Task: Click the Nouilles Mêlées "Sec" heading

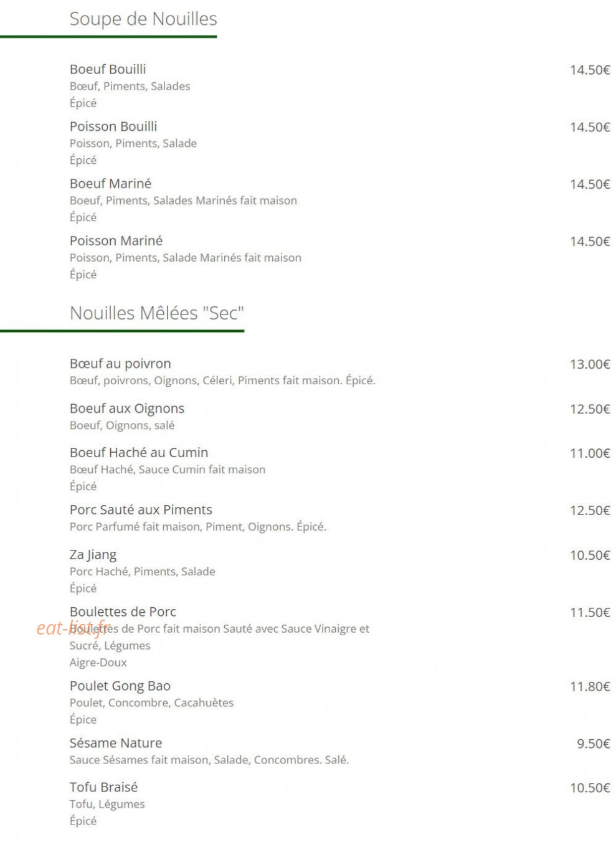Action: click(157, 313)
